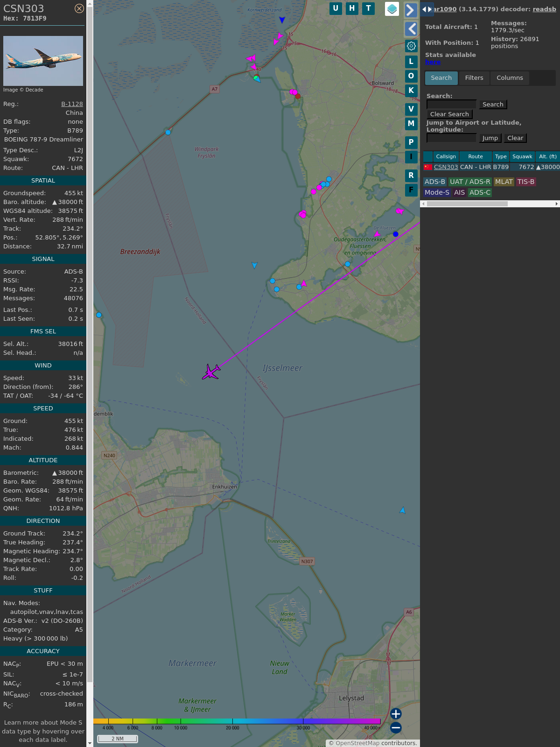Toggle the R map button
Image resolution: width=560 pixels, height=747 pixels.
411,176
